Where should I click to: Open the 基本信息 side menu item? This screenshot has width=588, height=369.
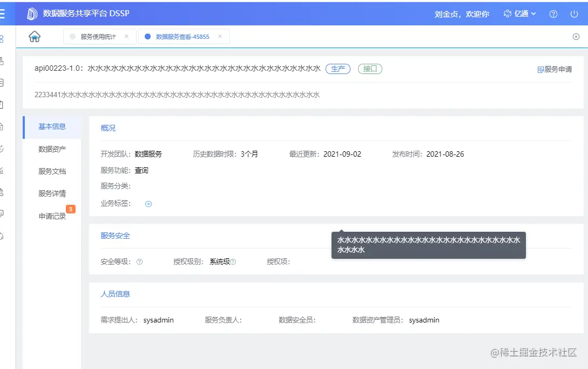[52, 127]
